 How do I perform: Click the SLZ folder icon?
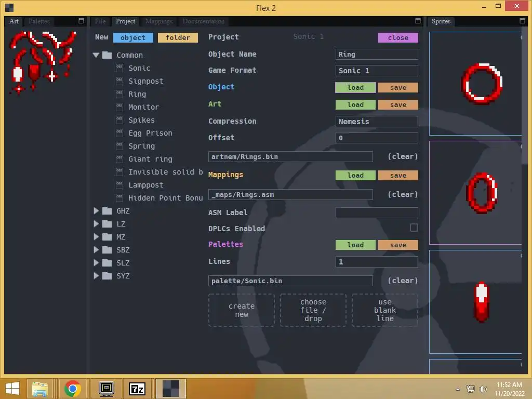click(x=107, y=263)
